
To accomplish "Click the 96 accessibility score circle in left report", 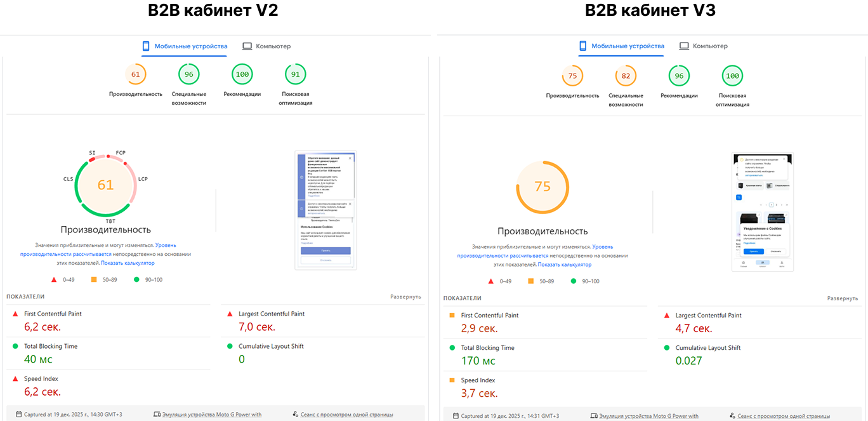I will pos(189,74).
